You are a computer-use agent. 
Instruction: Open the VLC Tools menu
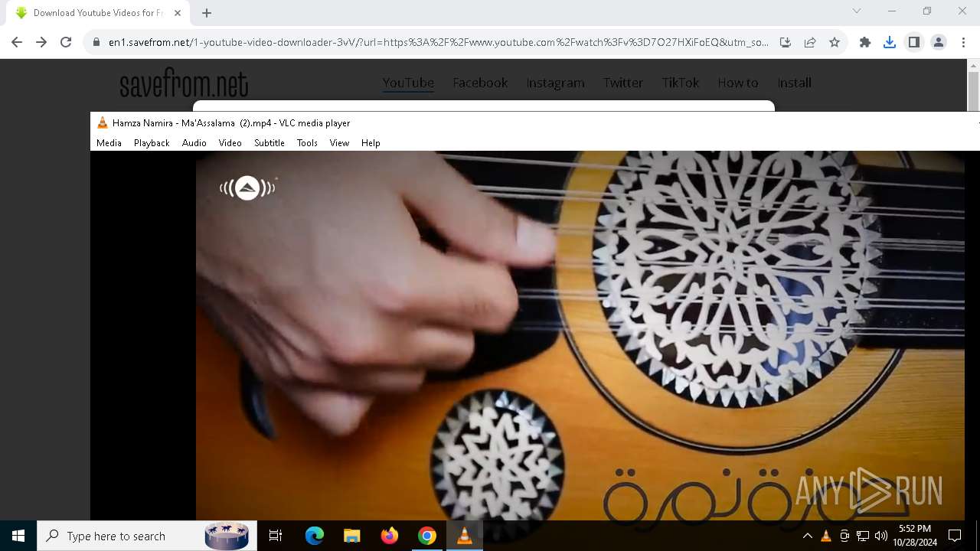pyautogui.click(x=307, y=143)
